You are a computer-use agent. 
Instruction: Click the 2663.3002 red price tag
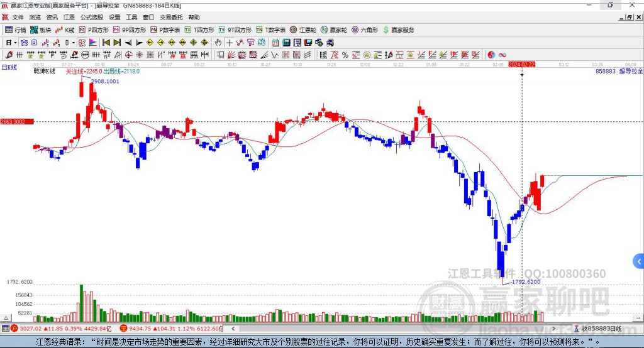[17, 122]
